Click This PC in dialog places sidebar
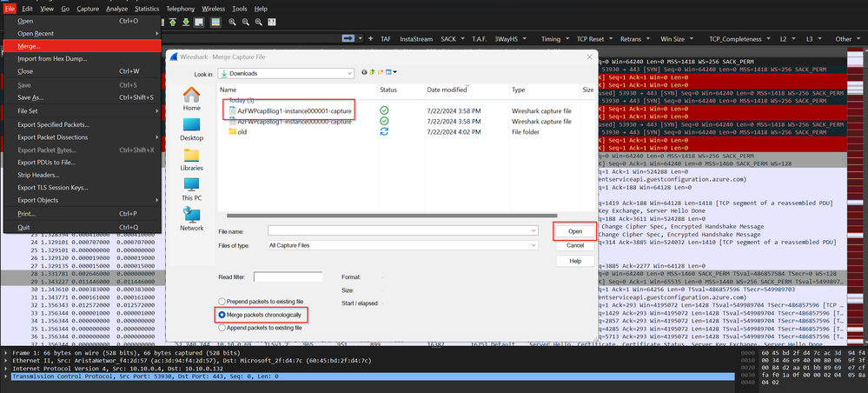 [x=191, y=190]
